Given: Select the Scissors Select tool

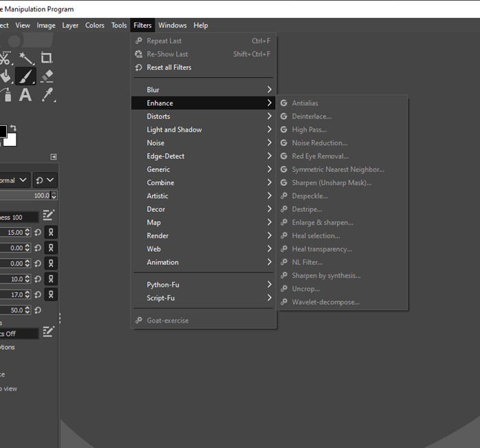Looking at the screenshot, I should click(x=6, y=58).
